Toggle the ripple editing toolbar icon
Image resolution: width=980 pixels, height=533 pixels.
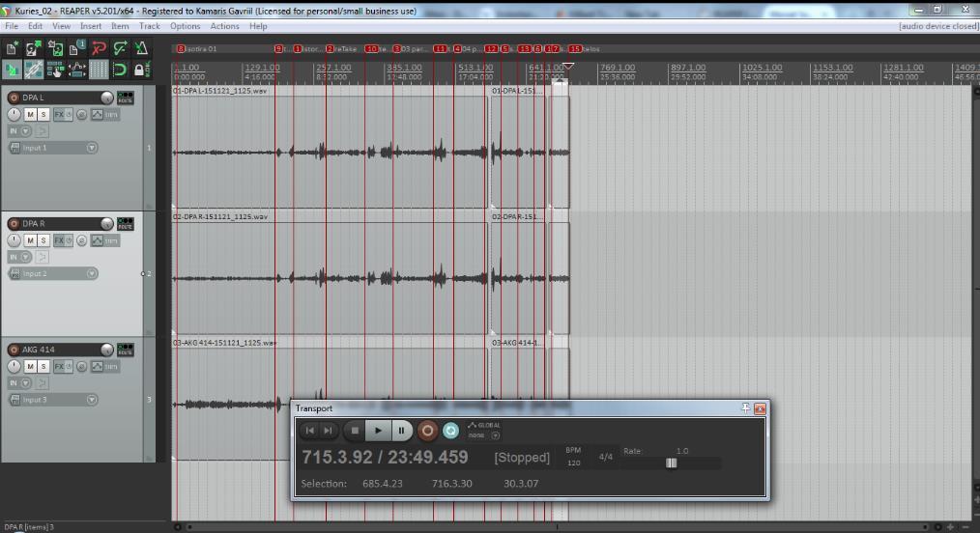(55, 70)
